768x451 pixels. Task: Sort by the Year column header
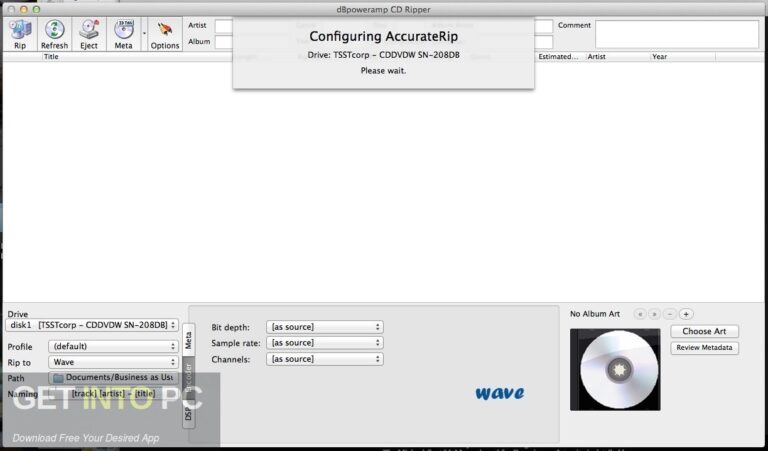(x=683, y=57)
